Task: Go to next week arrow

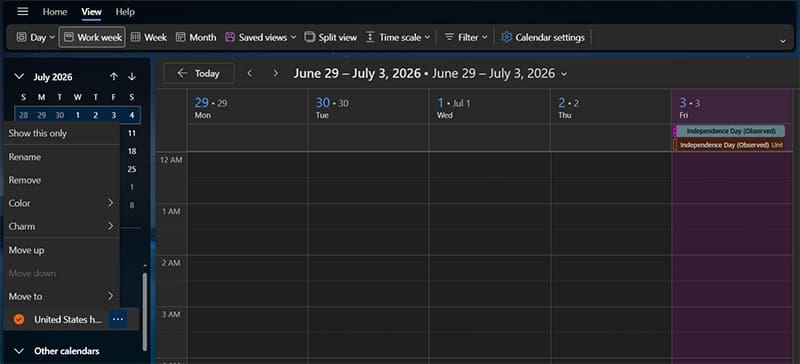Action: (x=276, y=74)
